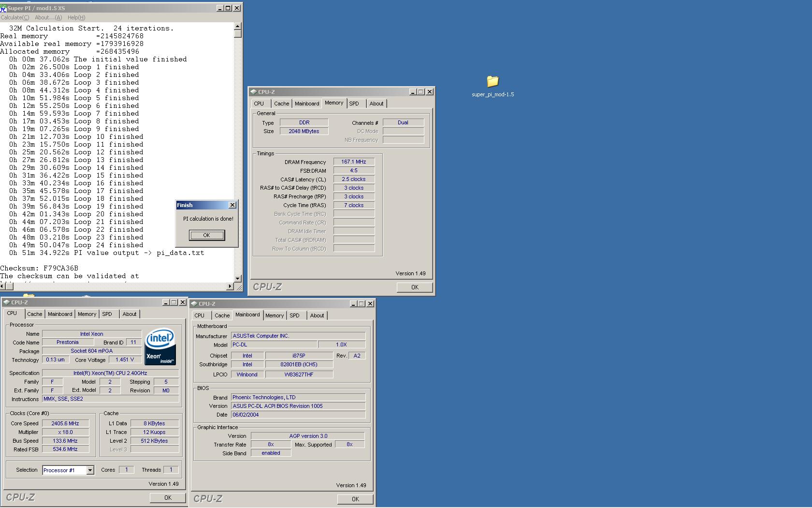Click the chipset i875P field
This screenshot has width=812, height=508.
[x=299, y=356]
